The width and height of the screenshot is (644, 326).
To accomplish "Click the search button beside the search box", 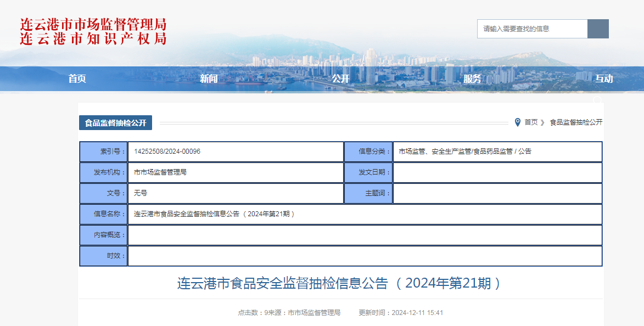I will point(598,29).
